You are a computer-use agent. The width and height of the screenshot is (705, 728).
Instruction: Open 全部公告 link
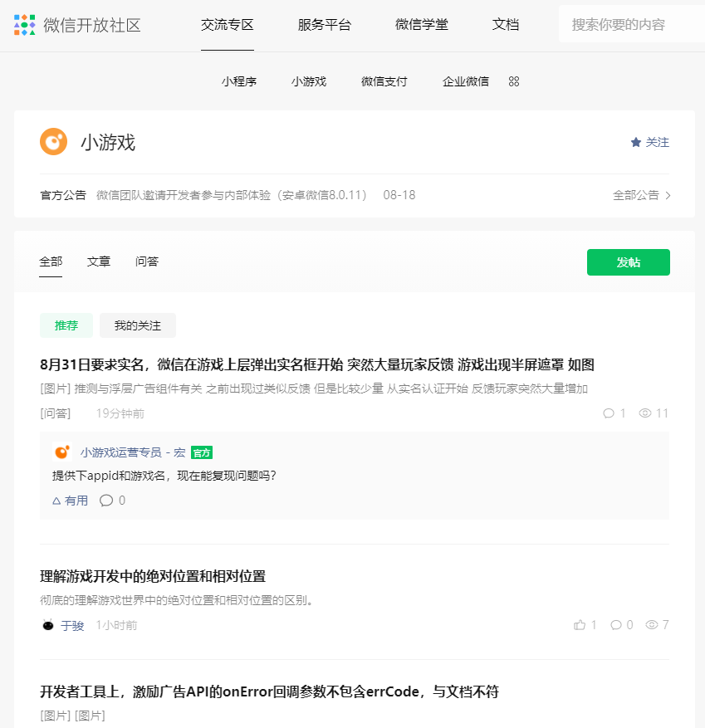[x=636, y=195]
